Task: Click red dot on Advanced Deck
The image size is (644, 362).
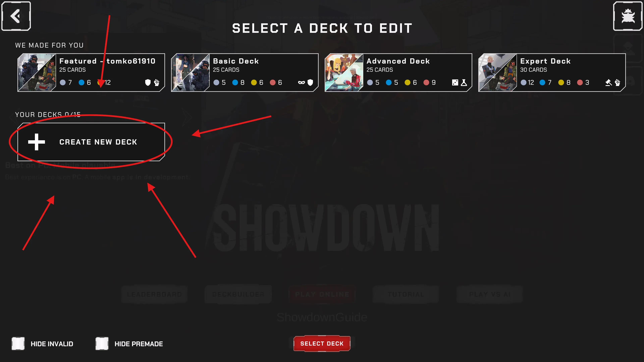Action: (426, 82)
